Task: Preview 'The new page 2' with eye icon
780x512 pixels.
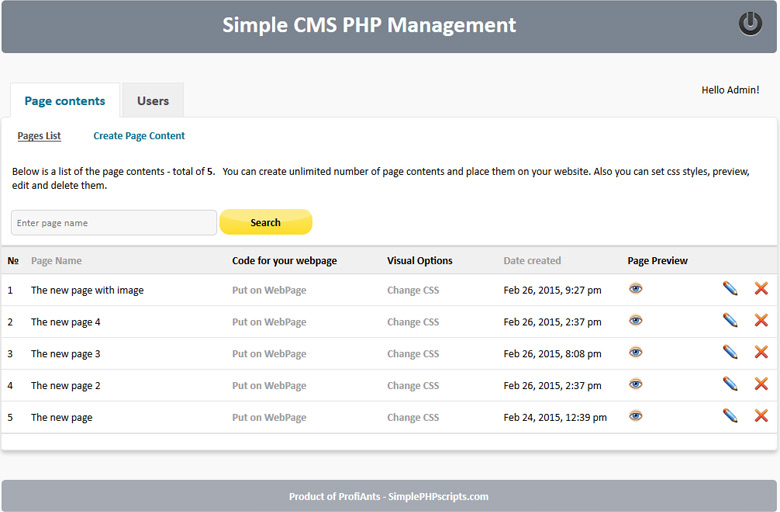Action: coord(635,384)
